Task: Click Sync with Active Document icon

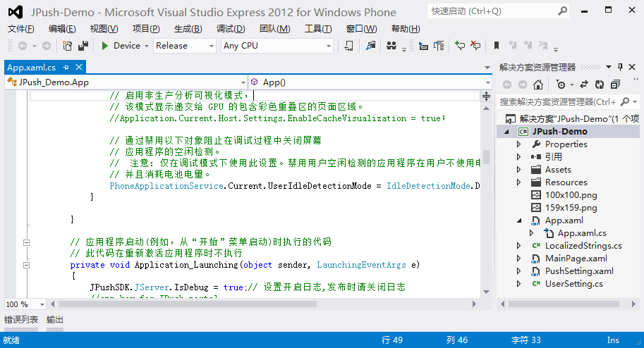Action: 583,85
